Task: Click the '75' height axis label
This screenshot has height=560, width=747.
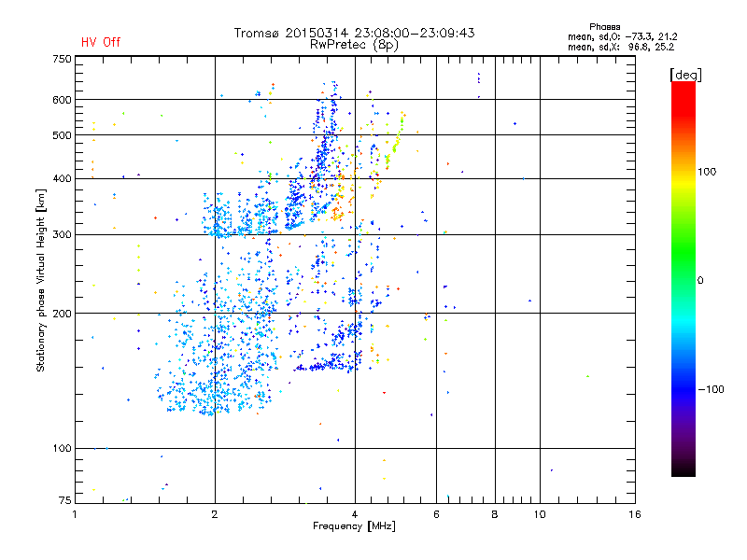Action: 65,500
